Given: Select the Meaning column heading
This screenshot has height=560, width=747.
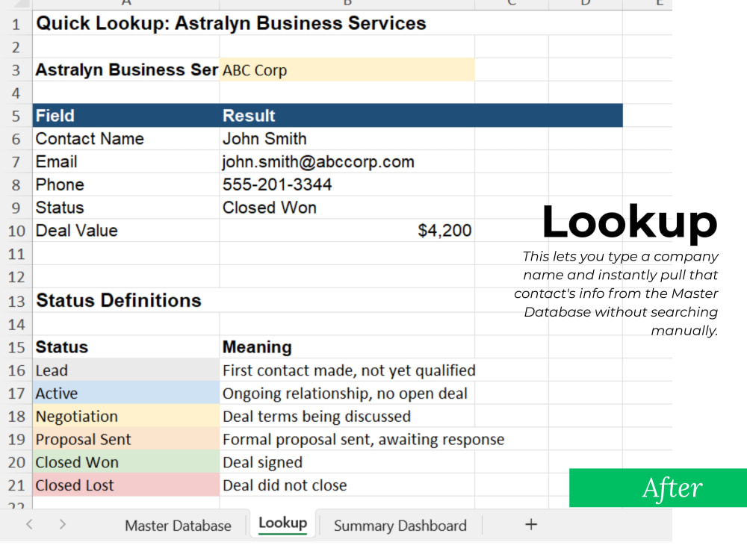Looking at the screenshot, I should pyautogui.click(x=347, y=347).
